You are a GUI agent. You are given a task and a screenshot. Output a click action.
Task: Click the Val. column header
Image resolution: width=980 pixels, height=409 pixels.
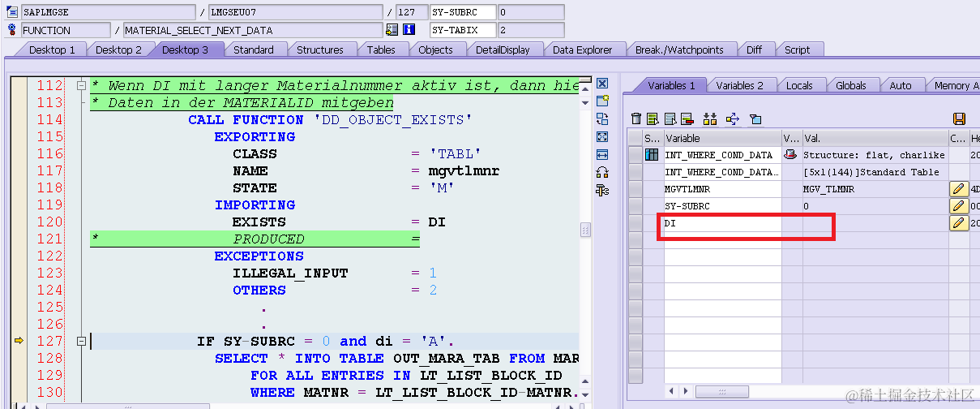point(875,139)
